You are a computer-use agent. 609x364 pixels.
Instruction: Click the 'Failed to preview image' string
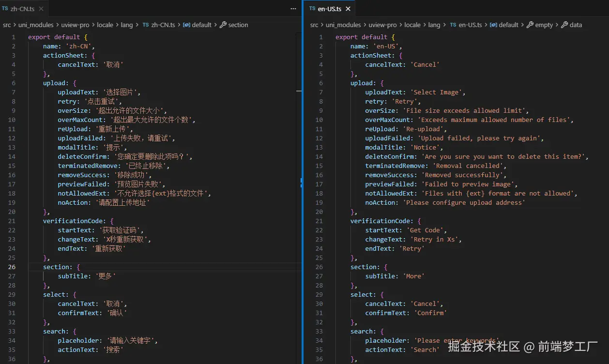coord(469,184)
